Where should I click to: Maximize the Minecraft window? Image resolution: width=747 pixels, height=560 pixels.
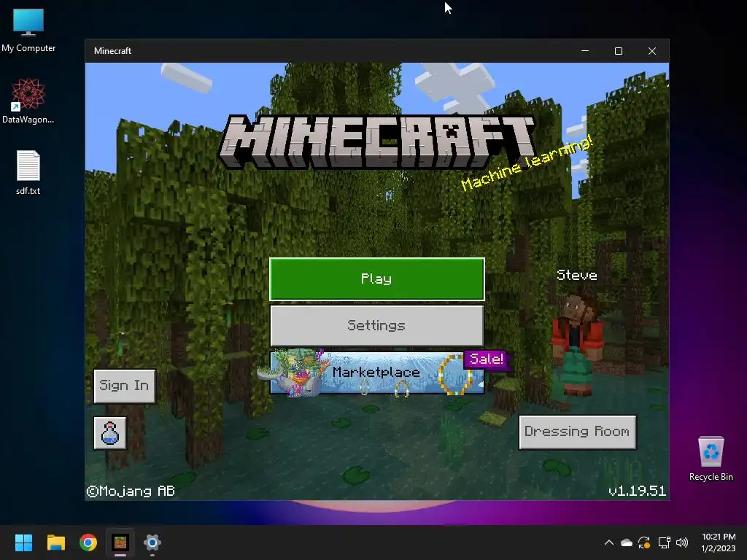619,51
